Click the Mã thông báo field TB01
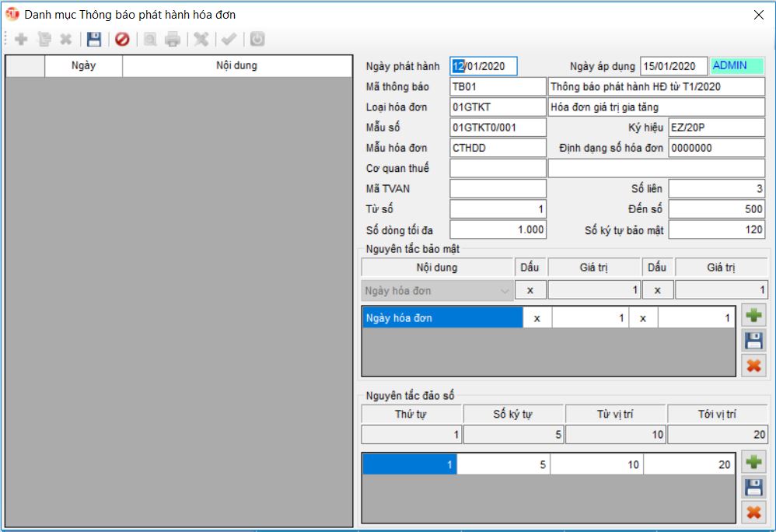Viewport: 776px width, 532px height. point(498,86)
